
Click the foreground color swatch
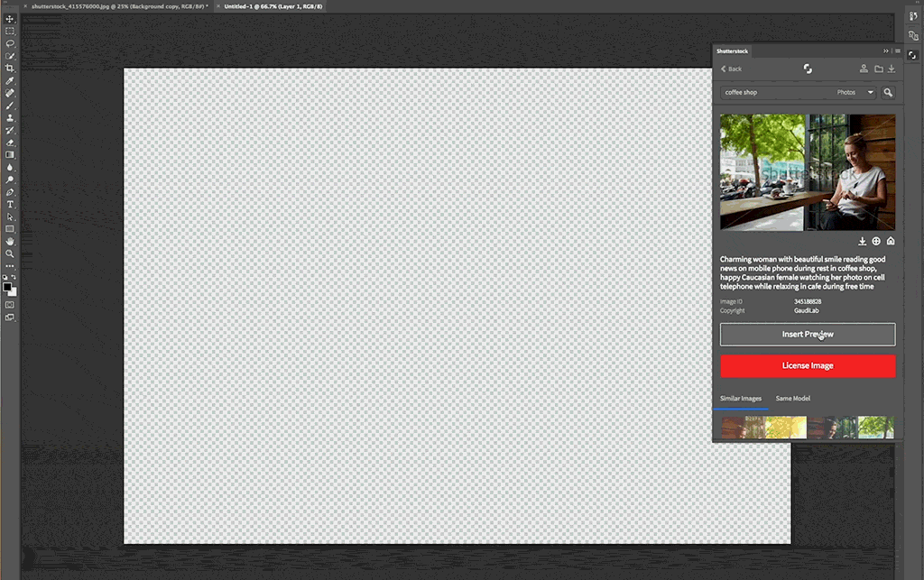click(x=7, y=288)
